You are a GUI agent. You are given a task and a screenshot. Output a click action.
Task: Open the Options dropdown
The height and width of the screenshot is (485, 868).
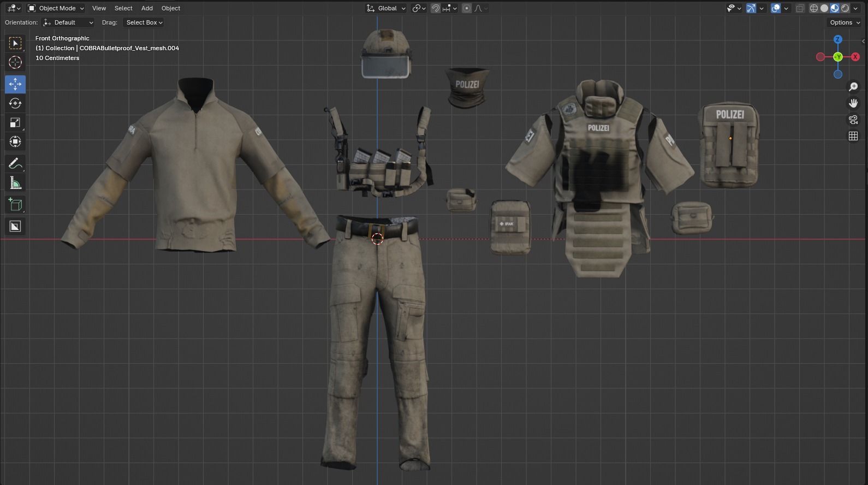click(845, 22)
